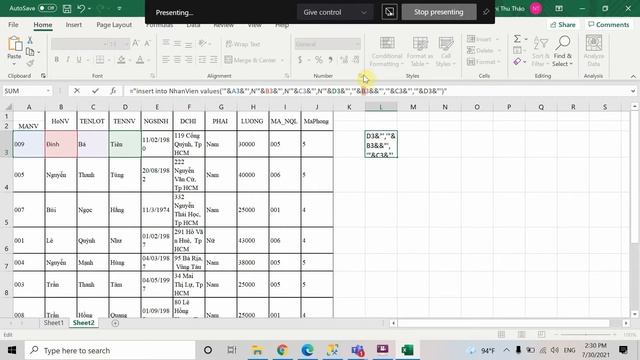The image size is (640, 360).
Task: Click the pin icon on presenting bar
Action: 486,12
